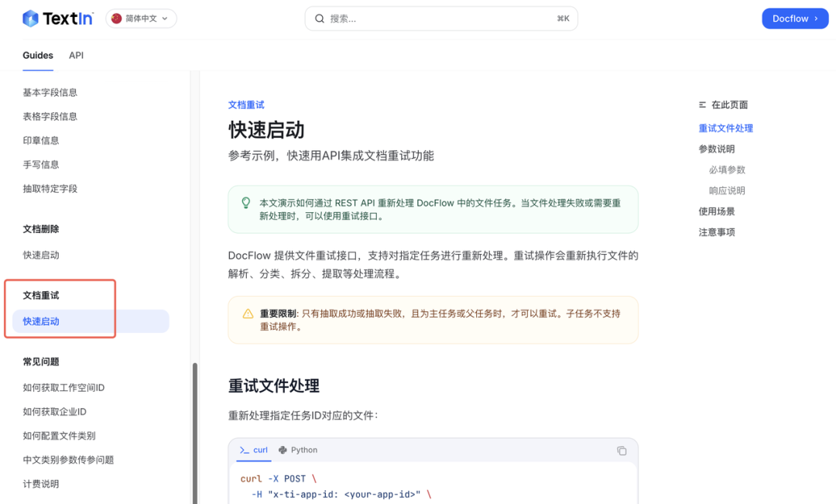This screenshot has height=504, width=836.
Task: Go to 使用场景 section
Action: click(717, 211)
